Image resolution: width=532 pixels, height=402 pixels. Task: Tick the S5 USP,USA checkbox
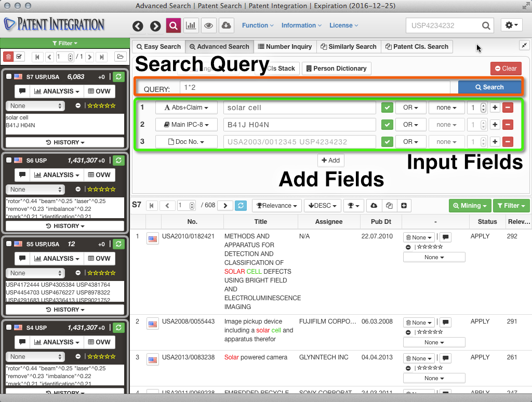pyautogui.click(x=9, y=244)
